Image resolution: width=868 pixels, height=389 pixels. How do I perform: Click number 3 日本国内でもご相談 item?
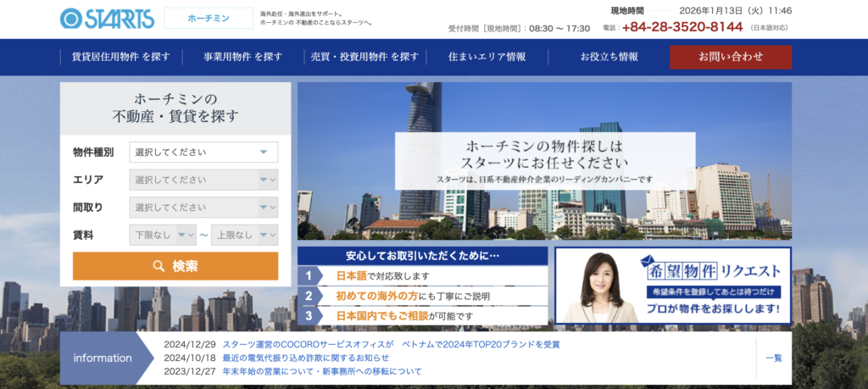pyautogui.click(x=422, y=316)
